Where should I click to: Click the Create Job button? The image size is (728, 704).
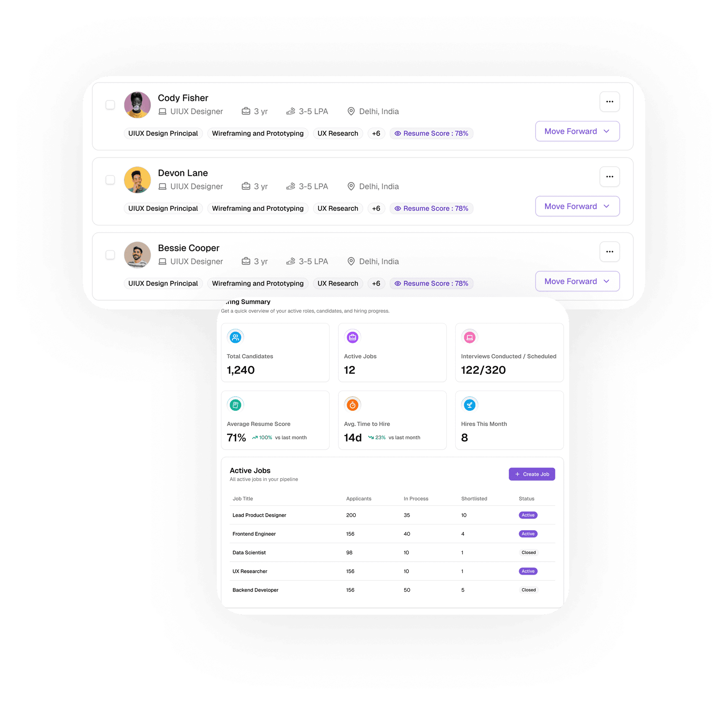[x=532, y=474]
